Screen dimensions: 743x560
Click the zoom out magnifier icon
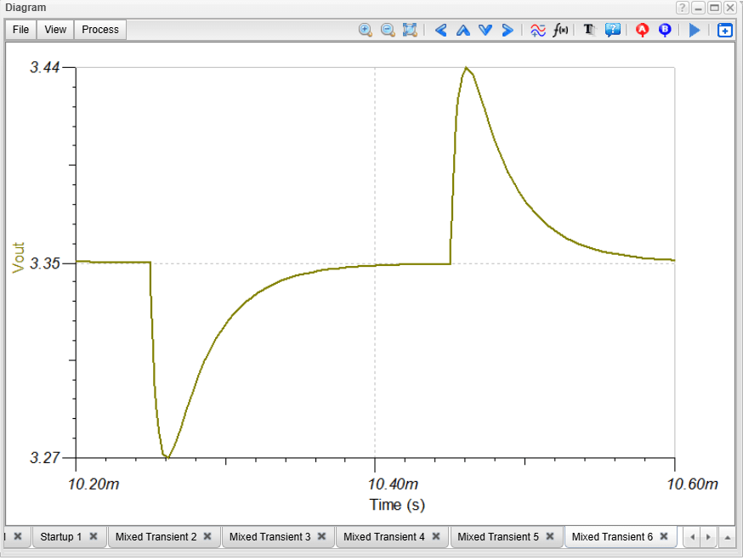pos(388,30)
